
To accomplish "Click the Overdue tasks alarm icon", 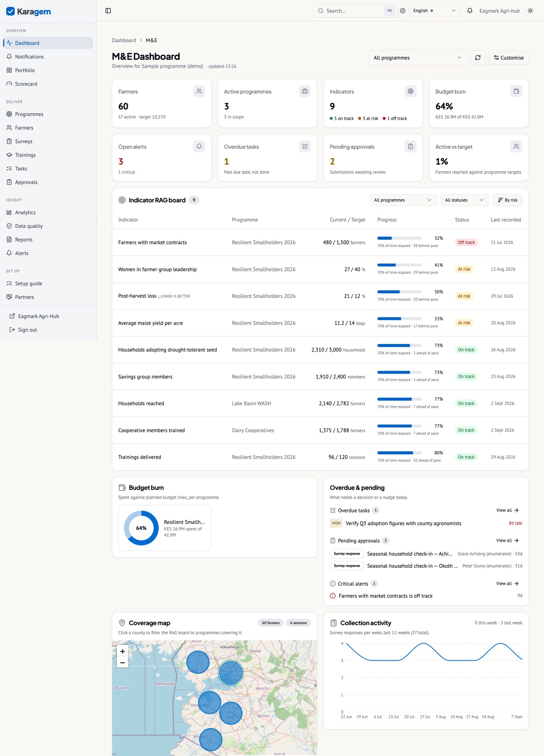I will (x=305, y=146).
